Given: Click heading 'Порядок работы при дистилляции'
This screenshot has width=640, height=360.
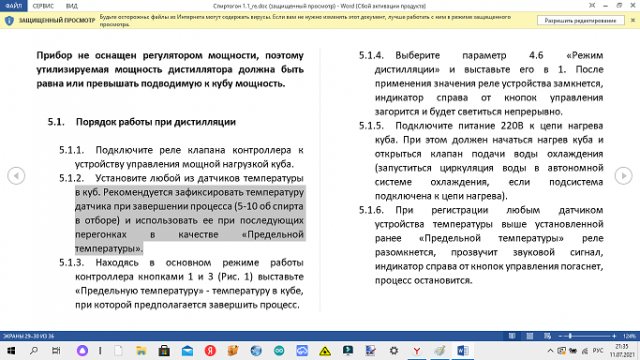Looking at the screenshot, I should coord(156,122).
